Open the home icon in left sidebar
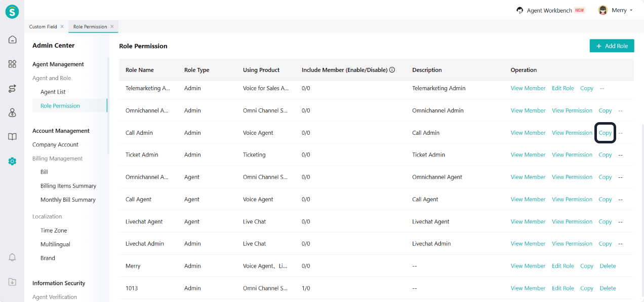Viewport: 644px width, 302px height. click(x=12, y=40)
